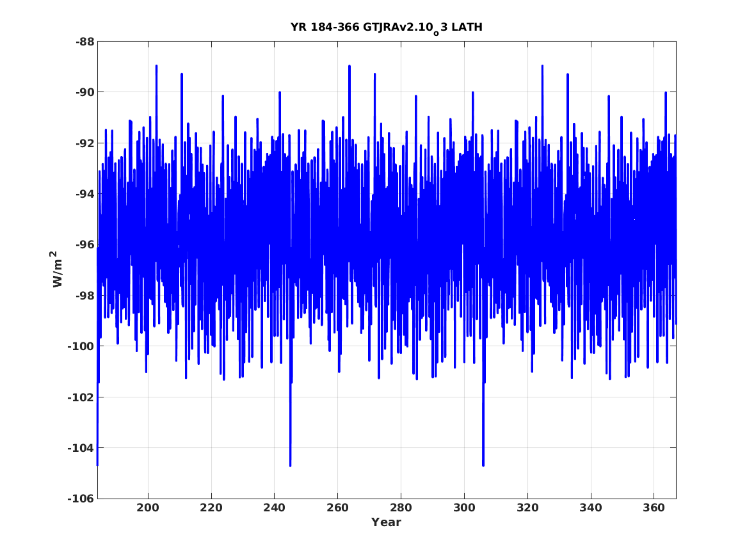747x560 pixels.
Task: Click y-axis tick label '-90'
Action: tap(84, 92)
